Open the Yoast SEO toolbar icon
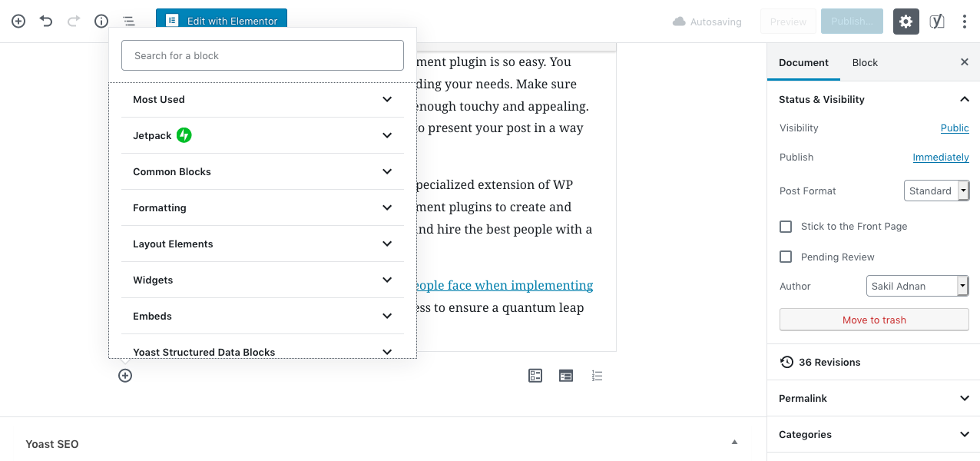 pos(937,22)
